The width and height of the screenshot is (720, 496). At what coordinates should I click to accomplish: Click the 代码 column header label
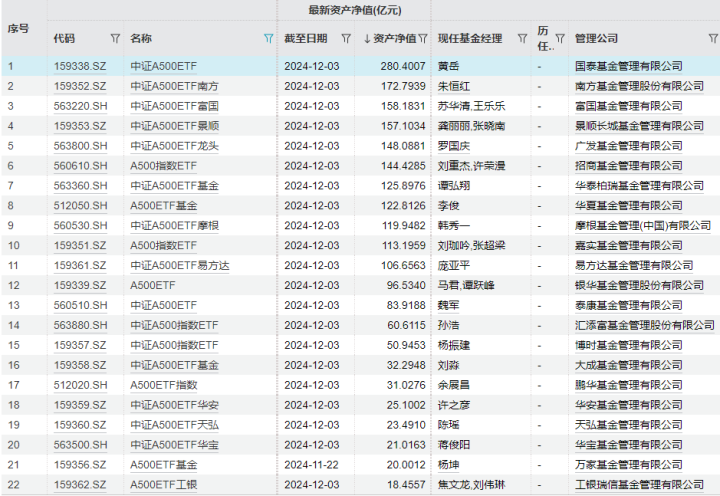pyautogui.click(x=64, y=39)
